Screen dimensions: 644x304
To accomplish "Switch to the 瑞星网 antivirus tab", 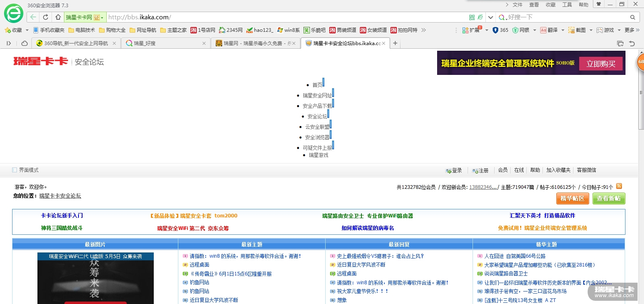I will [x=255, y=43].
